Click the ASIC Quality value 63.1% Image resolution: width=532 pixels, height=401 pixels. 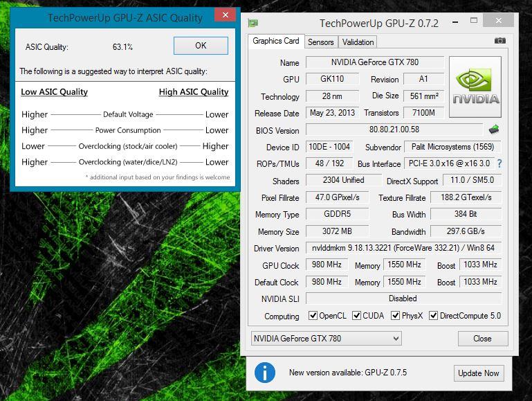(122, 47)
